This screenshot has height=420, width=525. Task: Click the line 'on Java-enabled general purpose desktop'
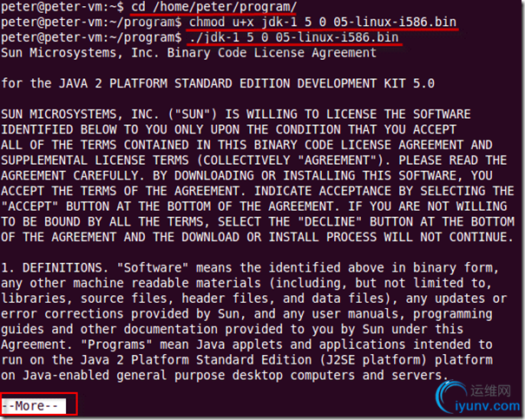225,376
